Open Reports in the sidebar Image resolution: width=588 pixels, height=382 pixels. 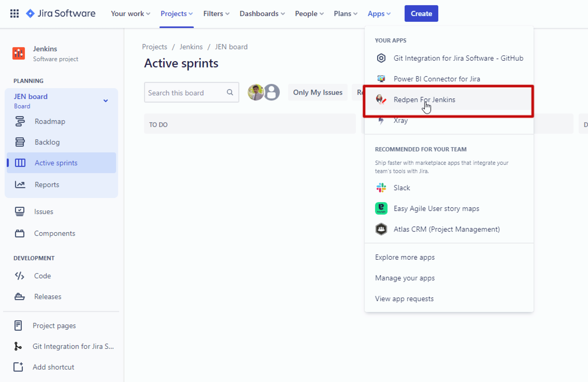pos(61,184)
